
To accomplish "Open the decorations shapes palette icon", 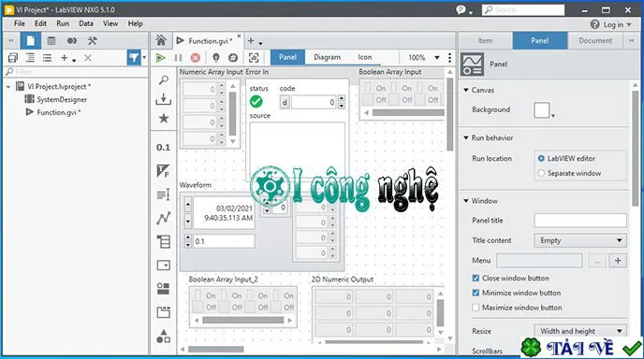I will tap(163, 336).
